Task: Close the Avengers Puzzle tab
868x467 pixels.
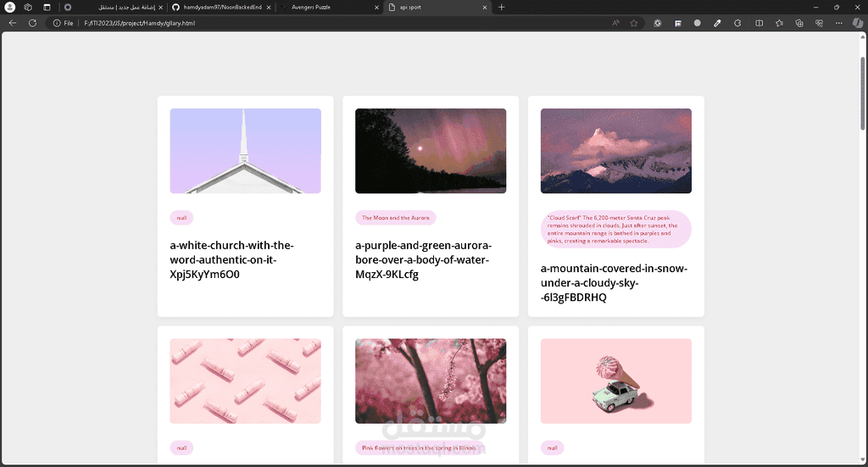Action: pyautogui.click(x=377, y=7)
